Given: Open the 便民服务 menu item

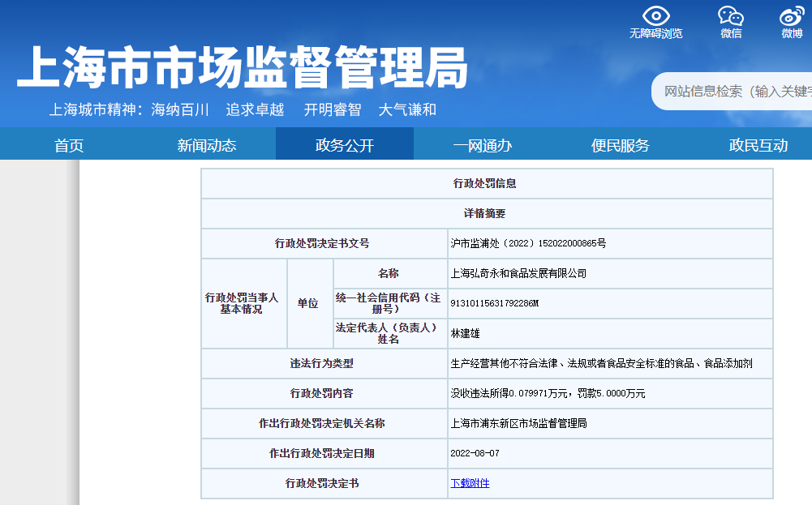Looking at the screenshot, I should 620,145.
